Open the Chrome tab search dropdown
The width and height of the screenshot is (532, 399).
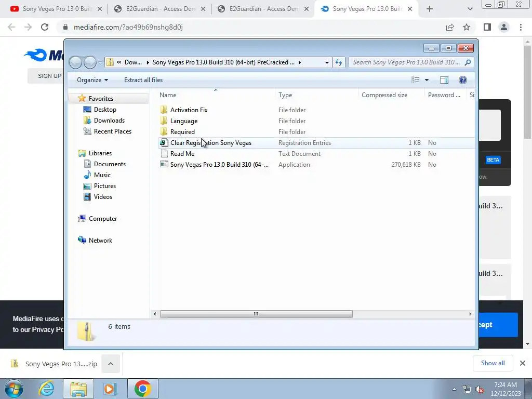[470, 9]
